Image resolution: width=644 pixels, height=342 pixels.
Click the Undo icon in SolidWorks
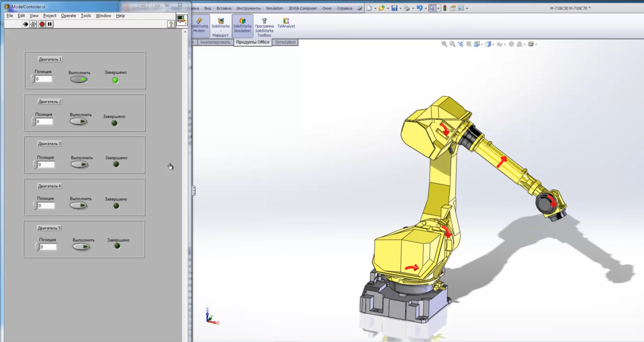(x=419, y=8)
